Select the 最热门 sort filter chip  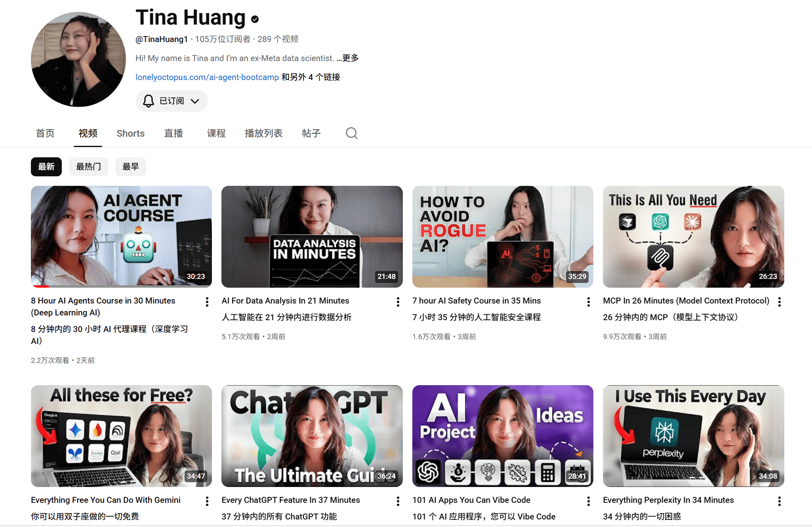click(88, 167)
